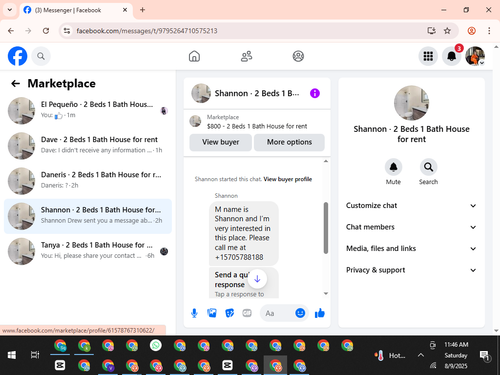Viewport: 500px width, 375px height.
Task: Click the Aa message input field
Action: pos(278,313)
